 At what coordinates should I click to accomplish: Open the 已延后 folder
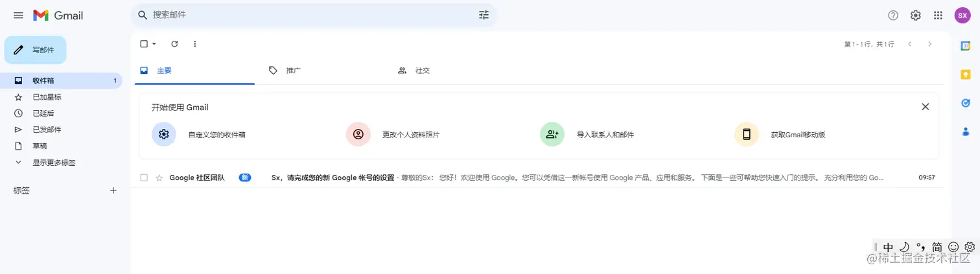(61, 113)
